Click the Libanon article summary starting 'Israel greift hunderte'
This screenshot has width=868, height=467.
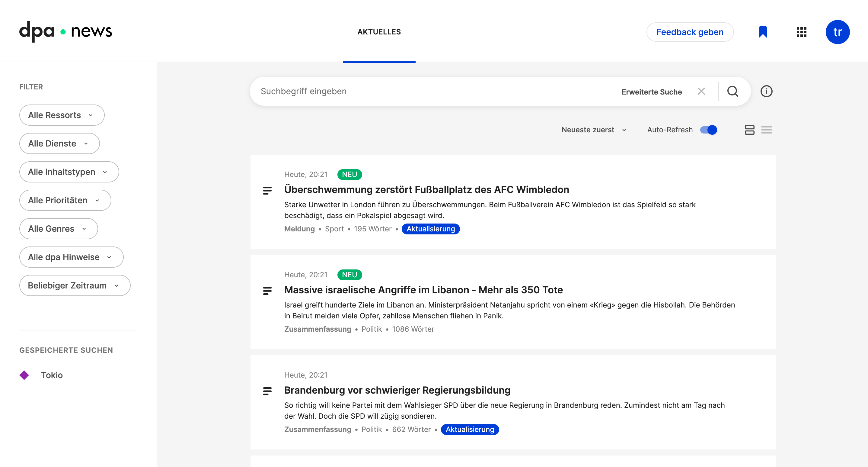pos(509,310)
